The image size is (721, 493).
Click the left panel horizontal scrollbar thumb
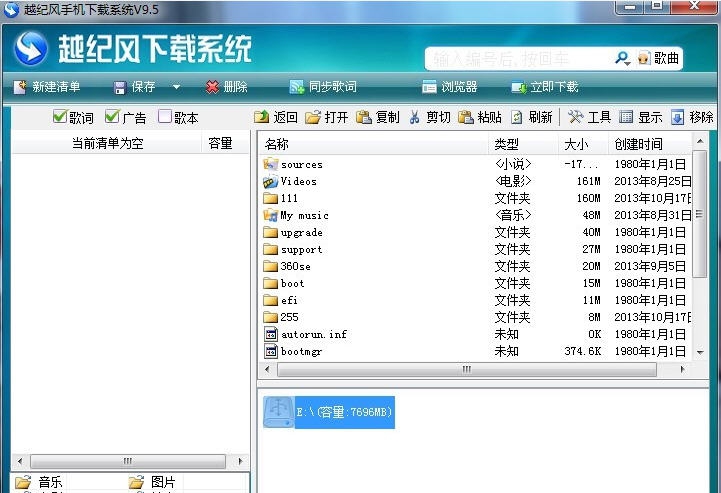click(128, 461)
